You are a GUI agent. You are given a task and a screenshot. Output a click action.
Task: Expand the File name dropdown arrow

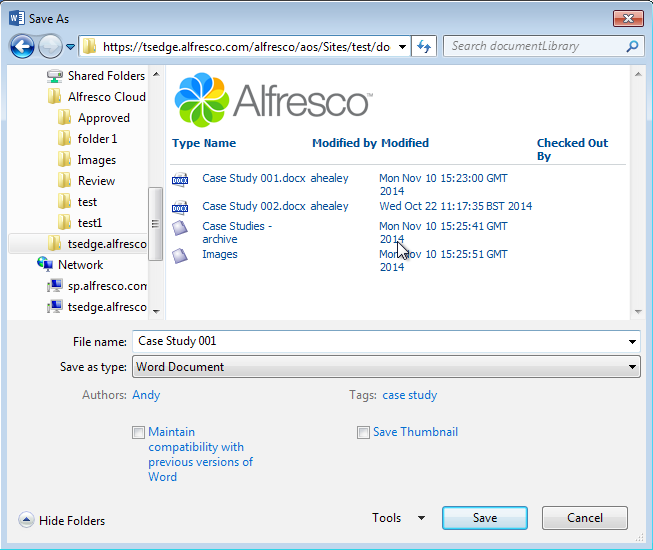point(632,342)
